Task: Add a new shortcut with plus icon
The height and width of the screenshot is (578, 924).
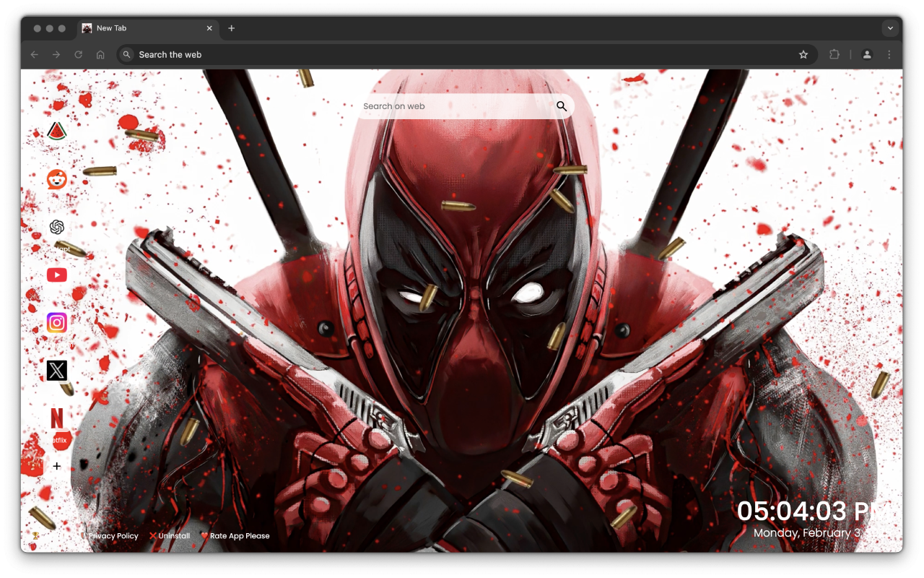Action: tap(57, 466)
